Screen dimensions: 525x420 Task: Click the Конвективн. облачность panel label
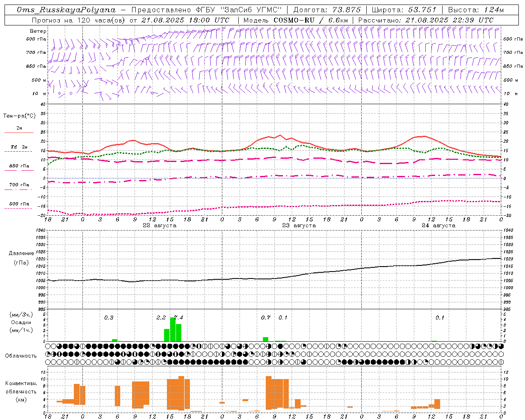pos(21,391)
